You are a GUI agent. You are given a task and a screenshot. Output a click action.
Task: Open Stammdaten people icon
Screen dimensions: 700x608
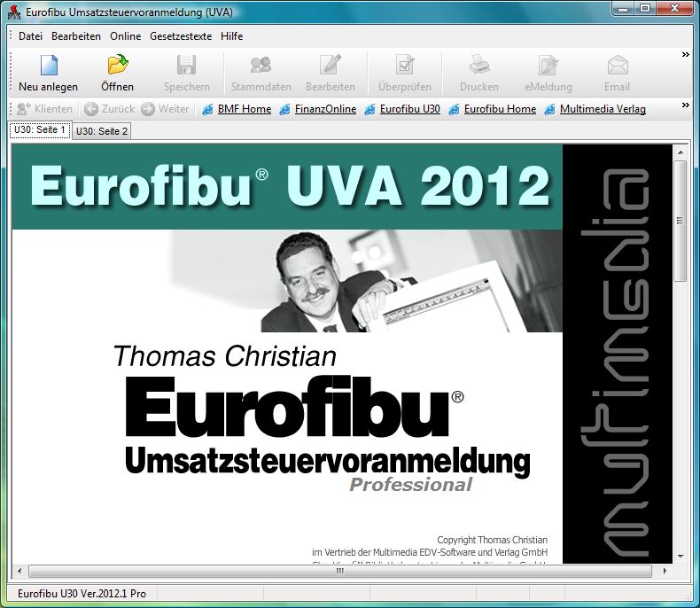click(x=261, y=66)
